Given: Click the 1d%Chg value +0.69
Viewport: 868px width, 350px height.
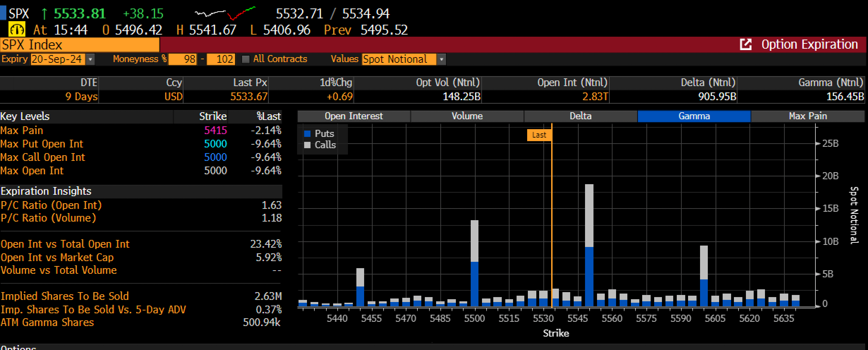Looking at the screenshot, I should (339, 97).
